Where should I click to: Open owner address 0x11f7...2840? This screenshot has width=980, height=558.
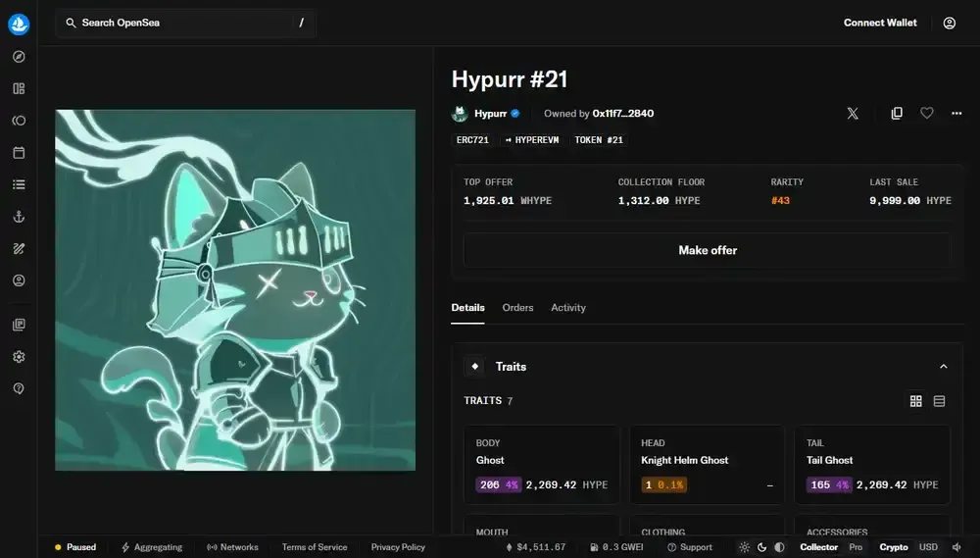pos(622,113)
